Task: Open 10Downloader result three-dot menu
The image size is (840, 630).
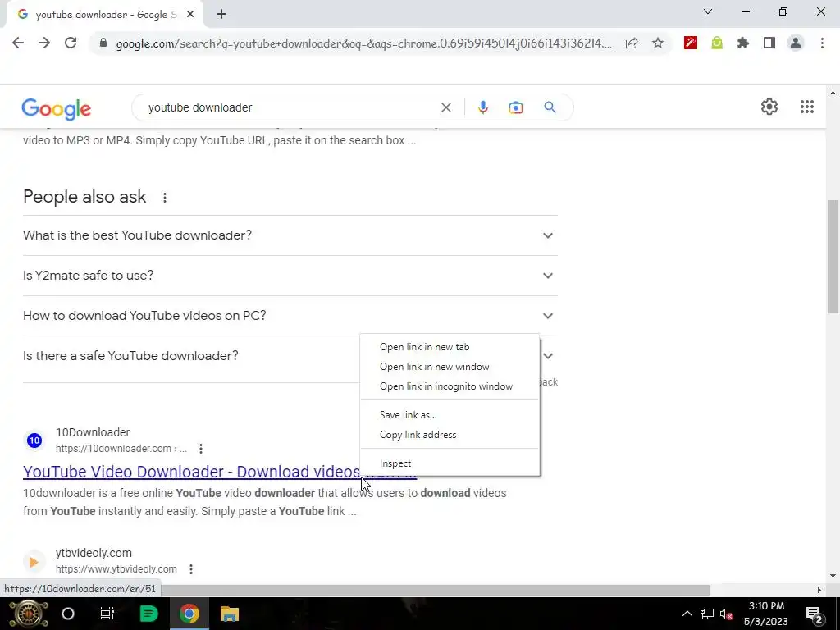Action: (201, 449)
